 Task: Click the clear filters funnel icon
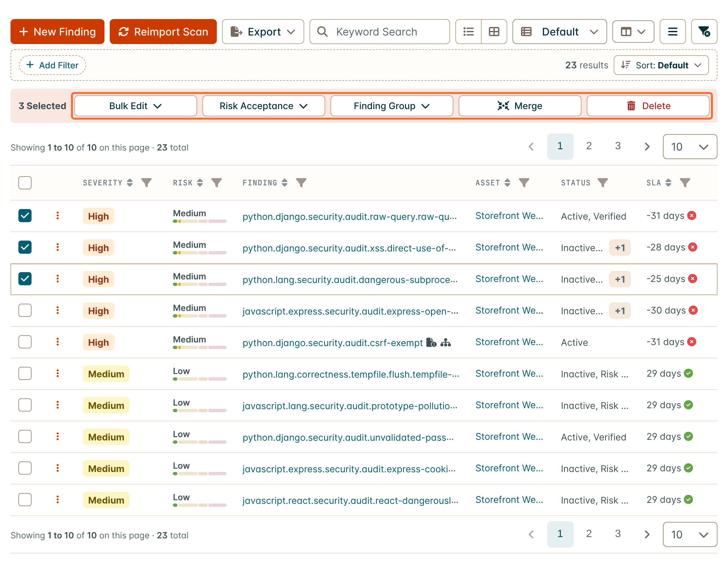pos(704,32)
